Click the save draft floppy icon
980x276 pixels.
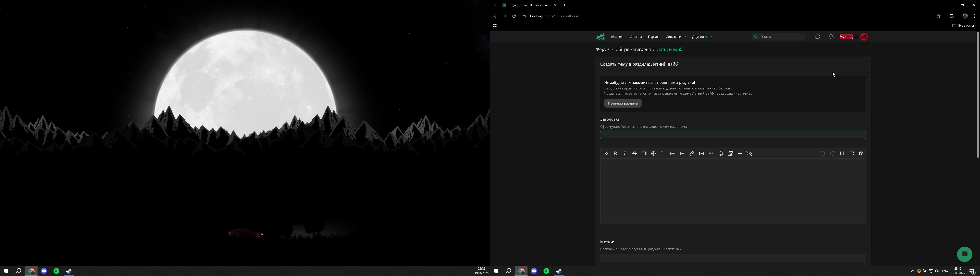pos(861,154)
